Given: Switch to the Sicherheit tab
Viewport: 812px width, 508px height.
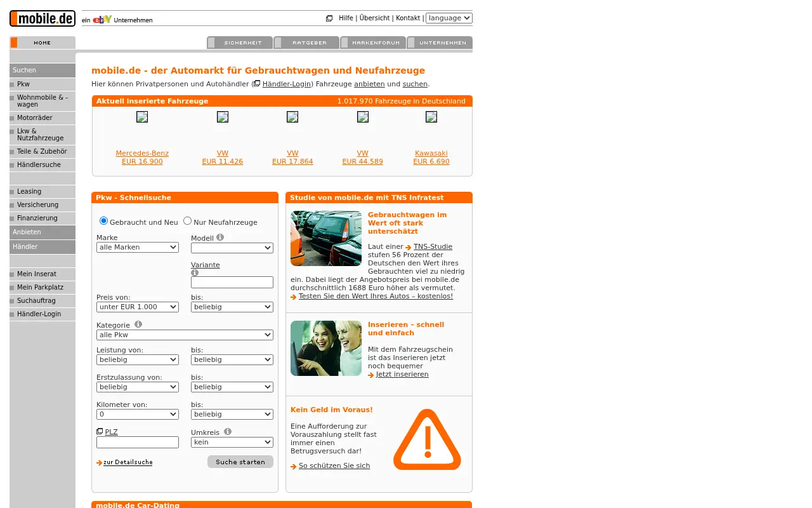Looking at the screenshot, I should click(x=240, y=43).
